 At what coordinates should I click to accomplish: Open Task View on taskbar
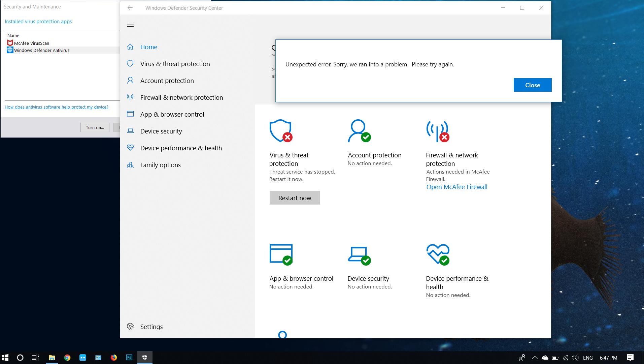coord(35,358)
